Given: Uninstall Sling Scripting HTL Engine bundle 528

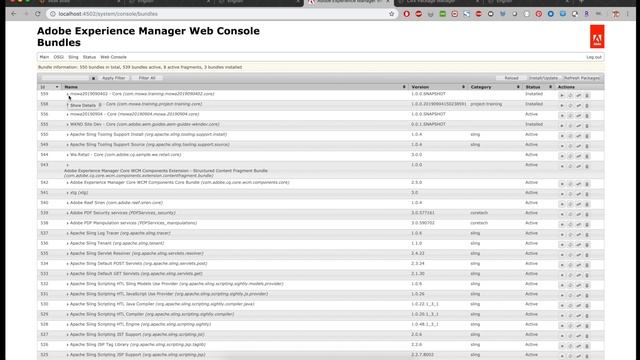Looking at the screenshot, I should point(587,326).
